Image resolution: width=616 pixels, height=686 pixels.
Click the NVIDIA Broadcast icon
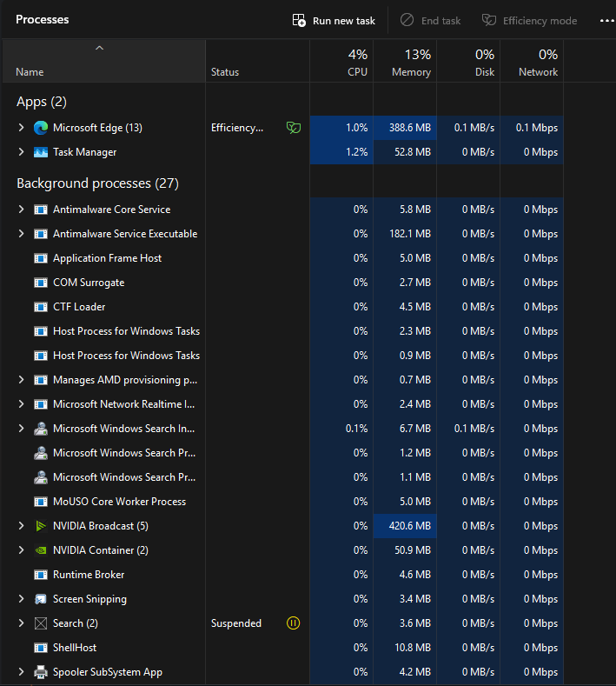coord(40,526)
